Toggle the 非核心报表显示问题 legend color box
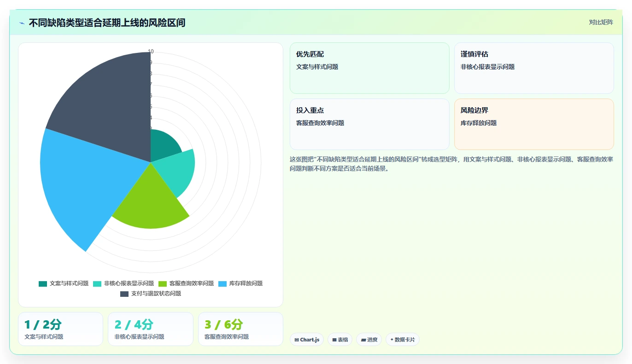 pos(97,283)
